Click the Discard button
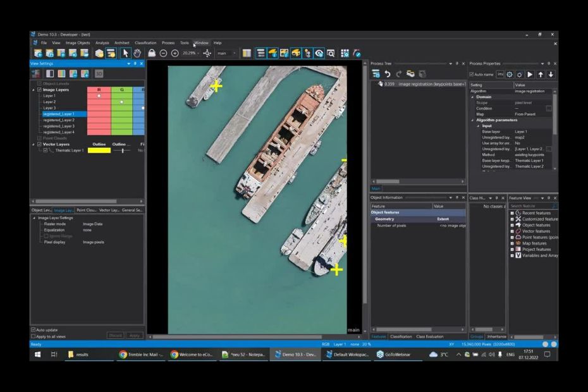The width and height of the screenshot is (588, 392). coord(116,335)
